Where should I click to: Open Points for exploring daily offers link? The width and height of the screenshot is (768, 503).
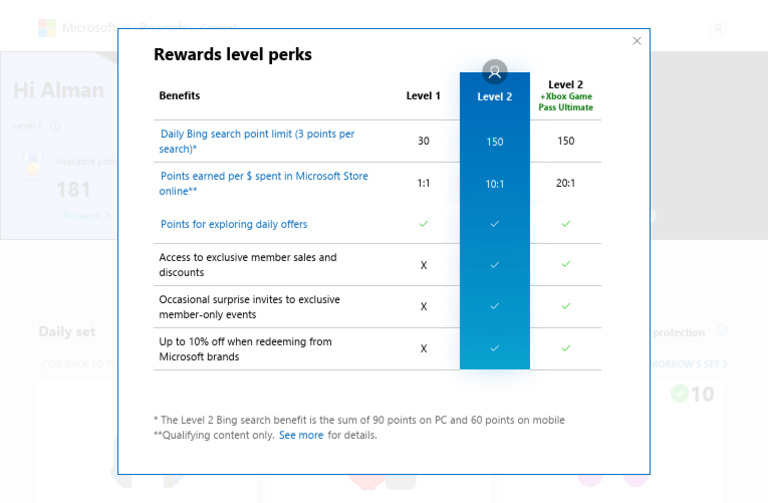pyautogui.click(x=234, y=224)
